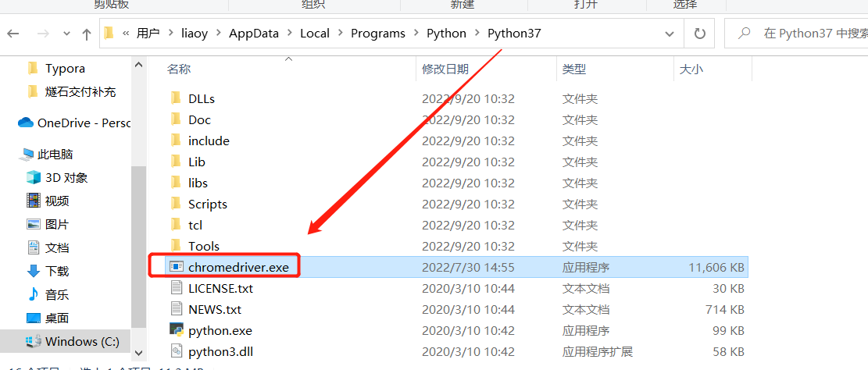Open Typora folder in navigation pane
This screenshot has height=370, width=868.
pyautogui.click(x=65, y=69)
